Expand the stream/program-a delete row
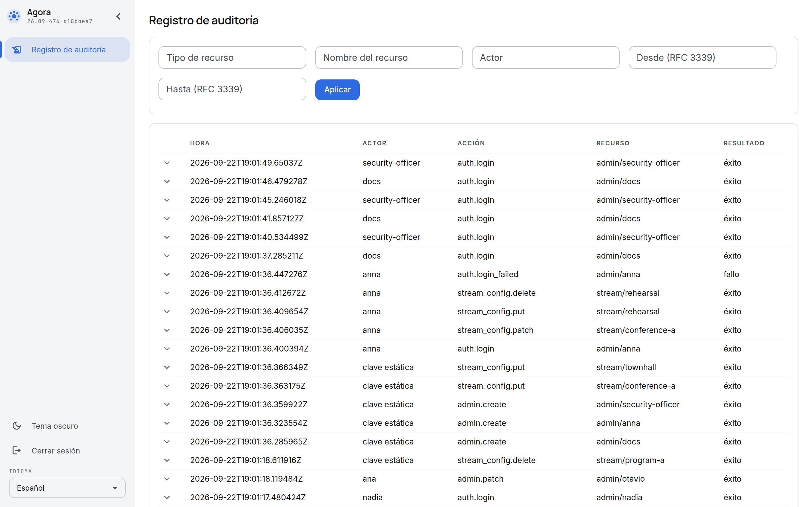 tap(167, 461)
